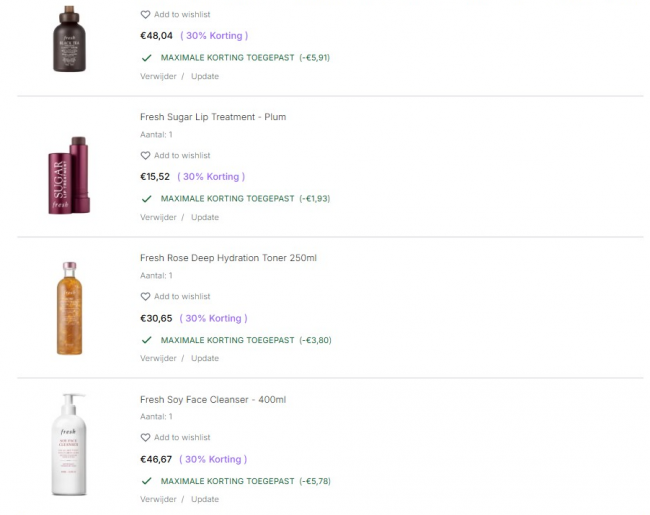The height and width of the screenshot is (515, 650).
Task: Click heart icon for Fresh Soy Face Cleanser
Action: (145, 438)
